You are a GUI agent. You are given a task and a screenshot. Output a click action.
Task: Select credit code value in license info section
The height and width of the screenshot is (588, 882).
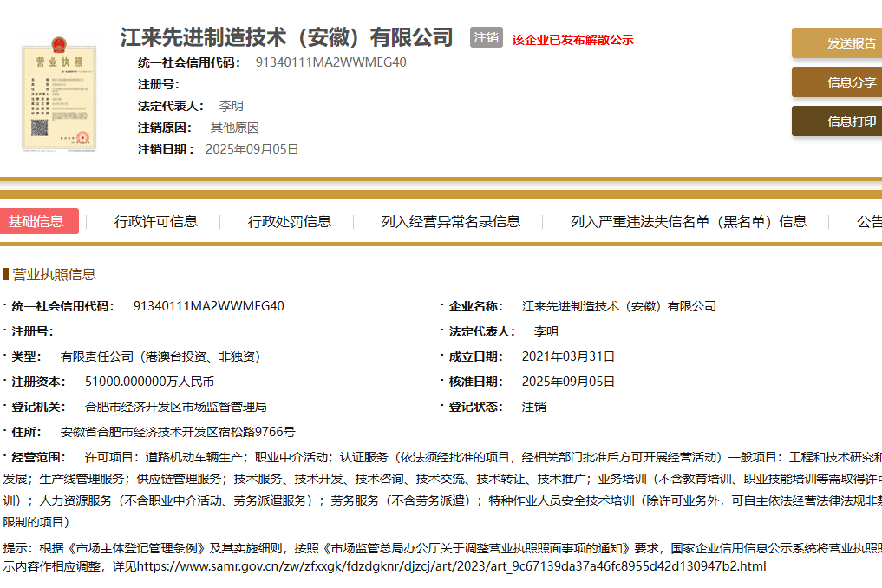pos(209,306)
